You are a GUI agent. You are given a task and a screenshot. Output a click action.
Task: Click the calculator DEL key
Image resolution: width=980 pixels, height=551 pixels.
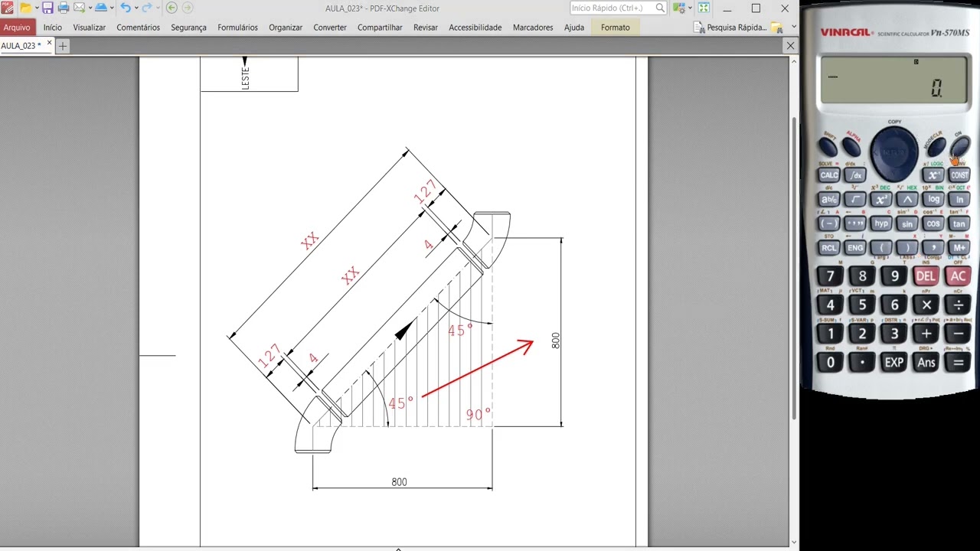926,276
